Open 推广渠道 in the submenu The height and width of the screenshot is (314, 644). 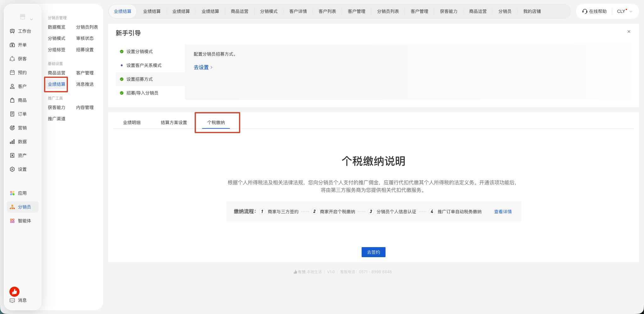57,119
